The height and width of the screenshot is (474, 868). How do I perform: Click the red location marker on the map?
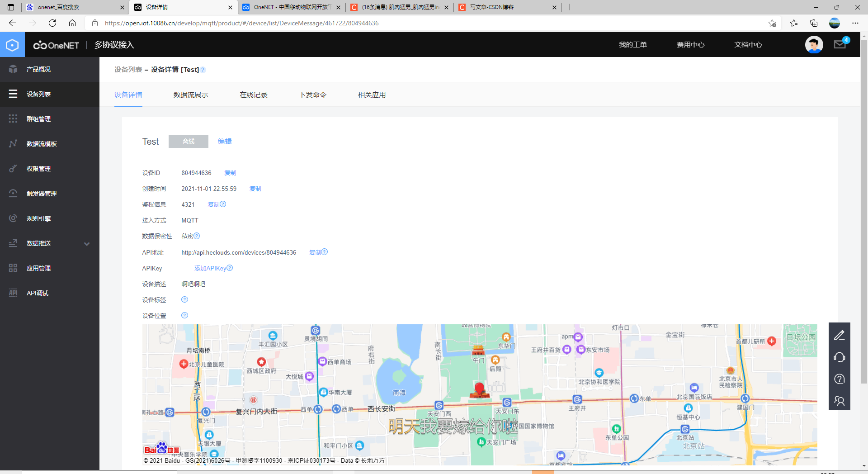(x=479, y=388)
